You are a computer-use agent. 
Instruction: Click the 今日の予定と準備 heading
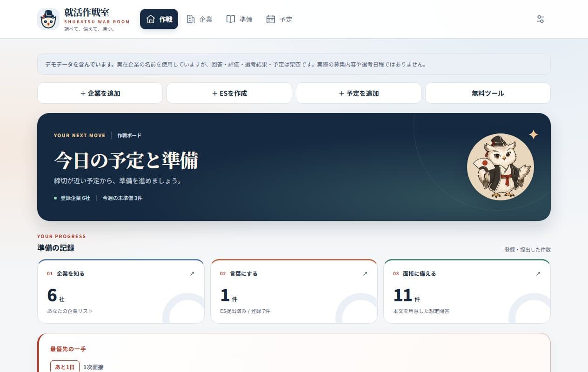pos(126,160)
